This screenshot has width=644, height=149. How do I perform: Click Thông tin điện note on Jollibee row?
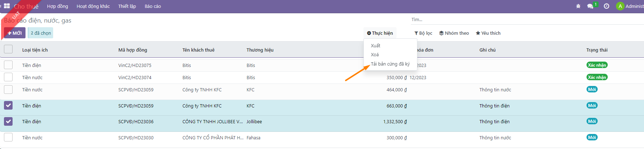[x=494, y=121]
